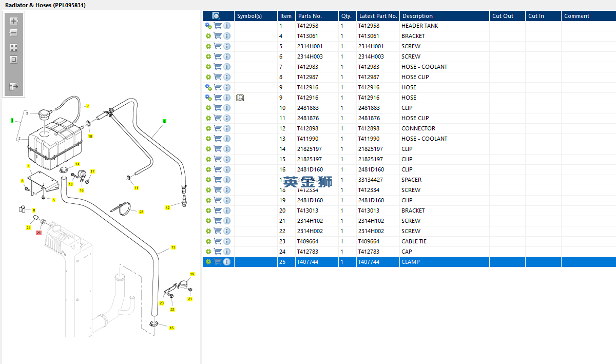Select callout 7 on the diagram

pos(88,106)
